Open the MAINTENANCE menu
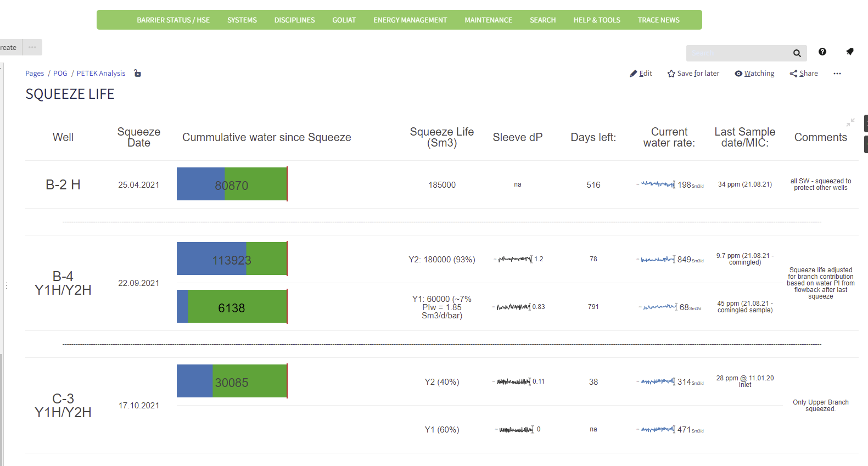Viewport: 868px width, 466px height. pos(489,20)
